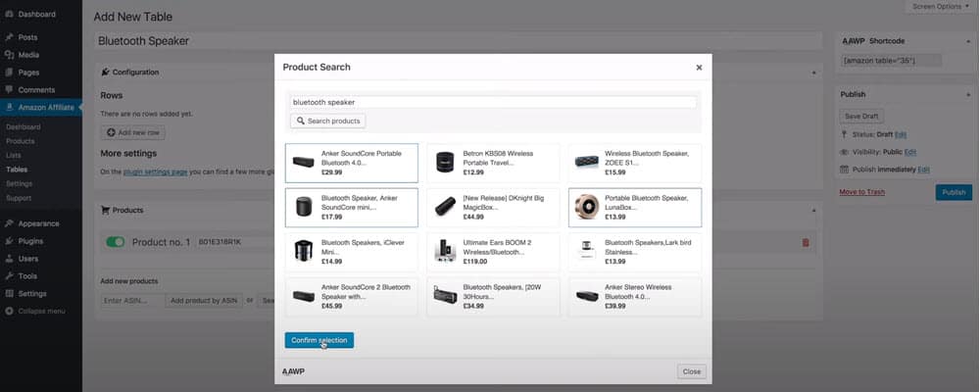Open the Tables submenu item
980x392 pixels.
pyautogui.click(x=17, y=170)
